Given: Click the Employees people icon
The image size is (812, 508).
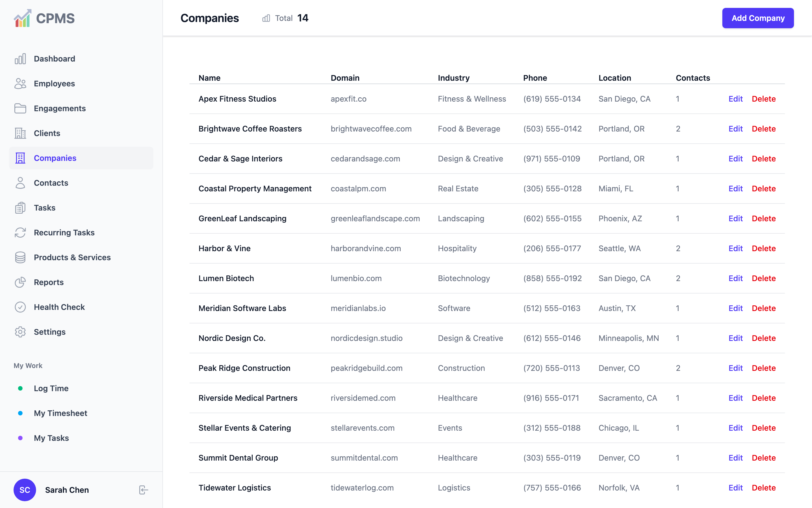Looking at the screenshot, I should [x=20, y=84].
